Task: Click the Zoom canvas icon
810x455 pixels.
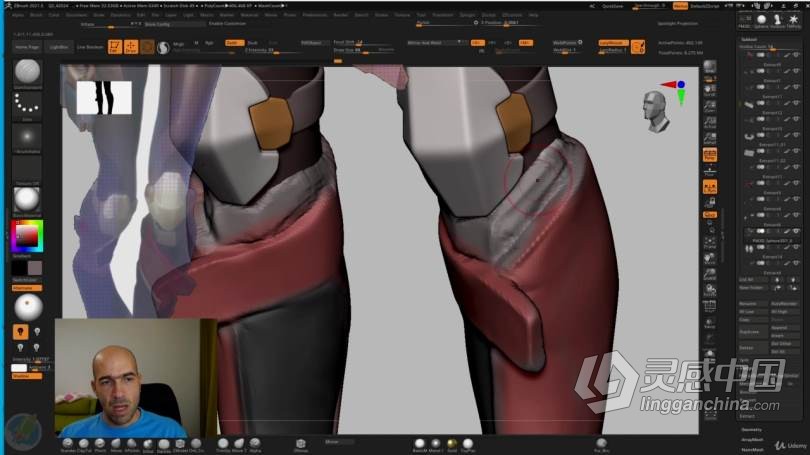Action: pyautogui.click(x=710, y=107)
